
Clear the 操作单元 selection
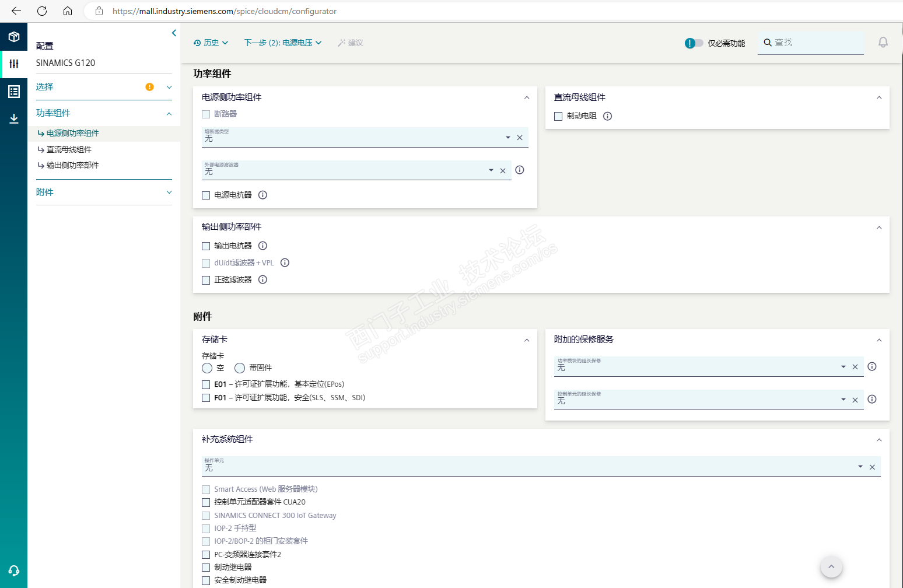click(872, 467)
